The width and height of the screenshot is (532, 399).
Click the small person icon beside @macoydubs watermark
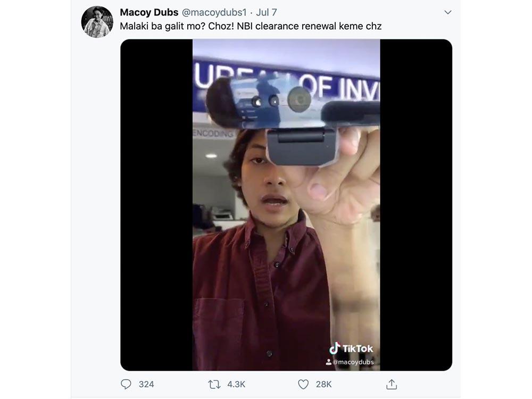(329, 362)
